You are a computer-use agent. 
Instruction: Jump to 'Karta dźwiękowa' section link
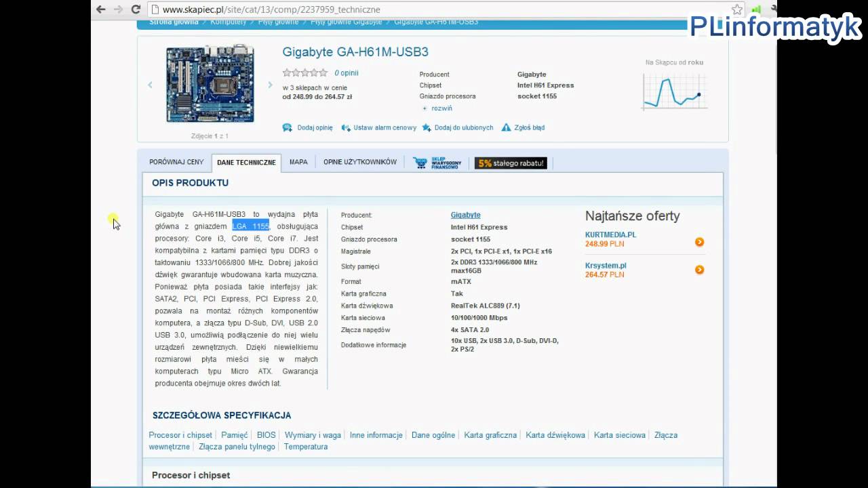[x=555, y=435]
